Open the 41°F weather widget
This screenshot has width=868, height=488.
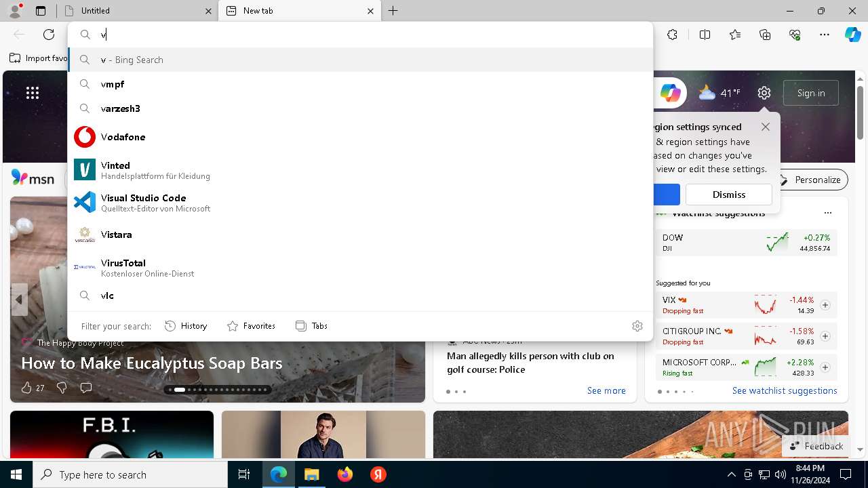(x=719, y=93)
